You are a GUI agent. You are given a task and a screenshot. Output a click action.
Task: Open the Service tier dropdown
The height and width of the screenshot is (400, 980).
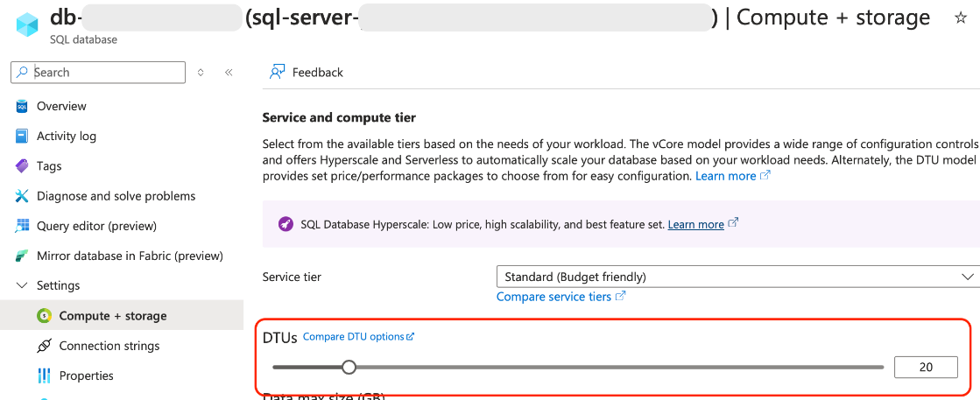738,277
